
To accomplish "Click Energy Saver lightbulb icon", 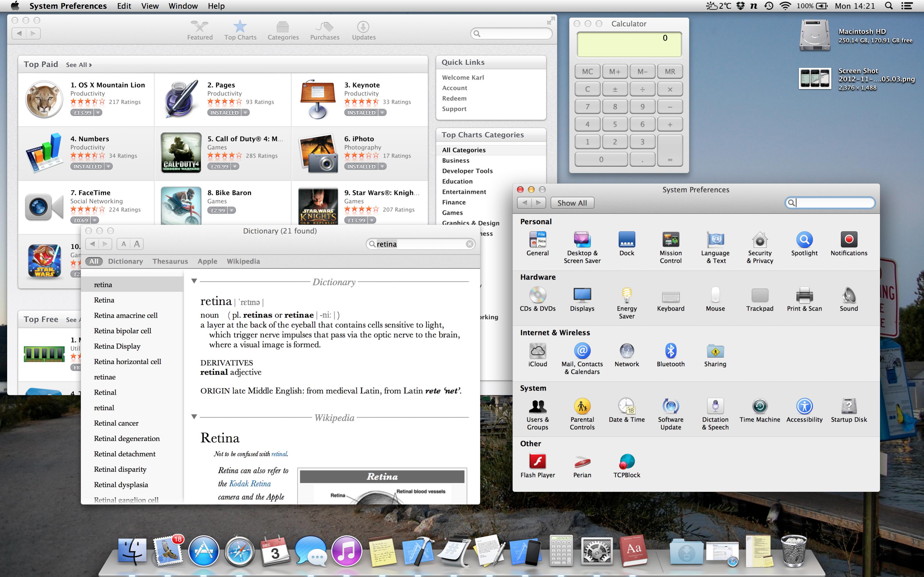I will click(627, 295).
